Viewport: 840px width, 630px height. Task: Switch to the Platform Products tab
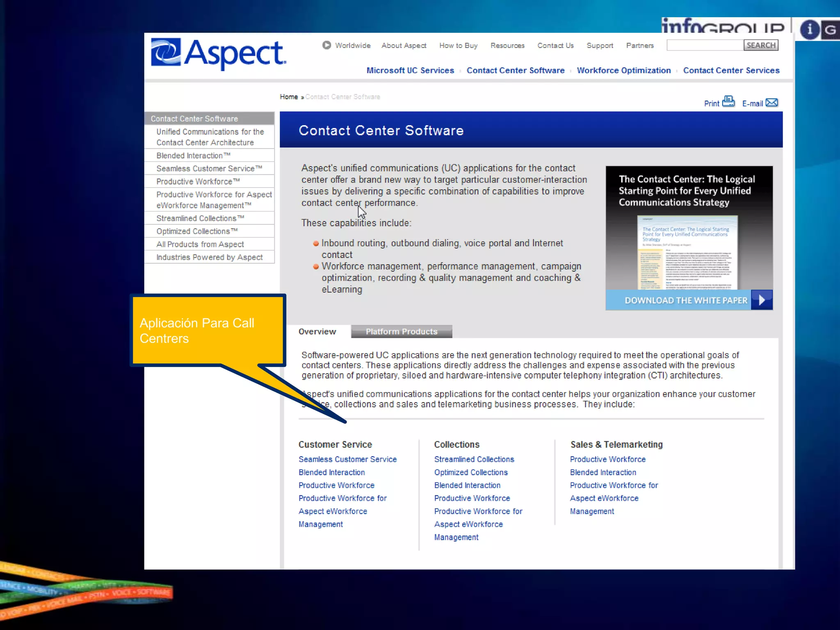pyautogui.click(x=401, y=331)
